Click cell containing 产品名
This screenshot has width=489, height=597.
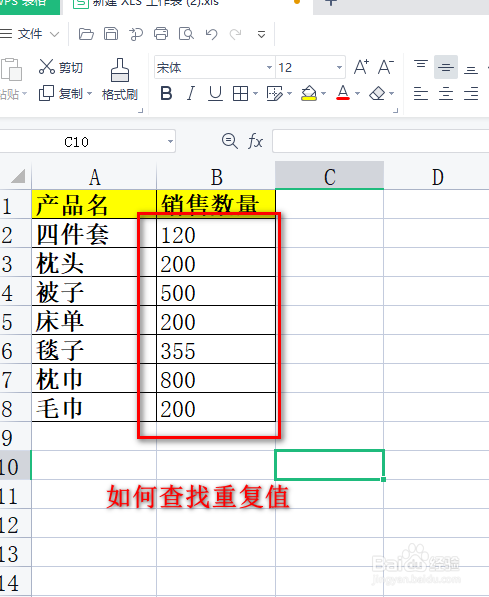point(94,204)
